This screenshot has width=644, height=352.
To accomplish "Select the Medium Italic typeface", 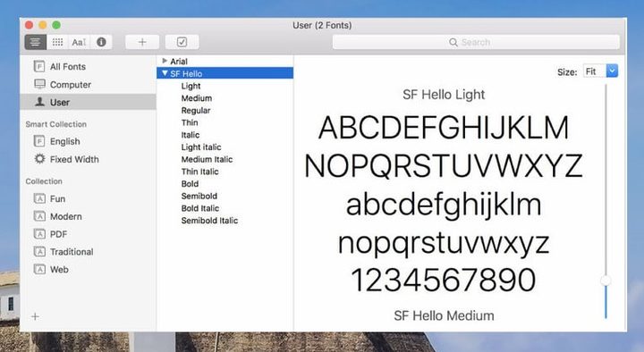I will click(207, 159).
